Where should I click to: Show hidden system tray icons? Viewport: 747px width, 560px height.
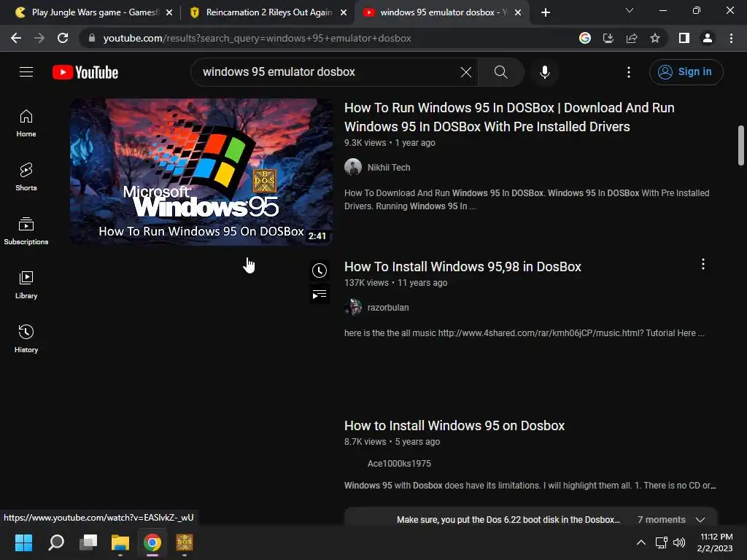pyautogui.click(x=640, y=542)
